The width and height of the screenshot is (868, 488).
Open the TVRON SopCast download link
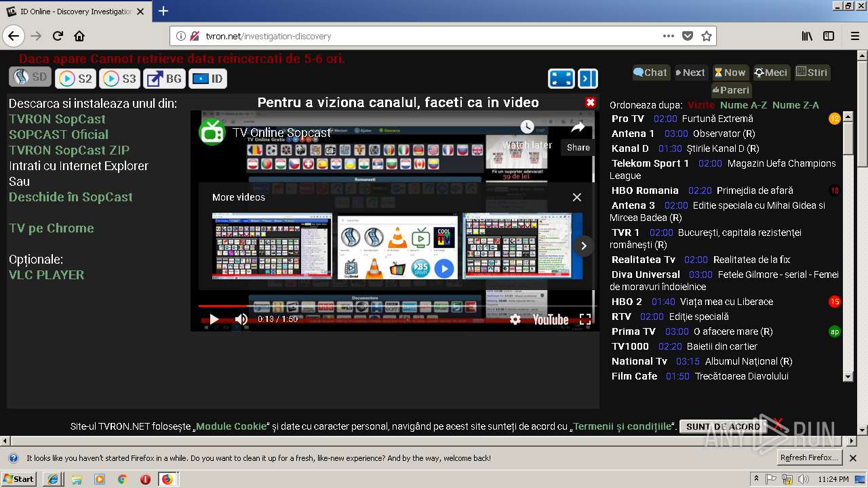click(x=57, y=119)
